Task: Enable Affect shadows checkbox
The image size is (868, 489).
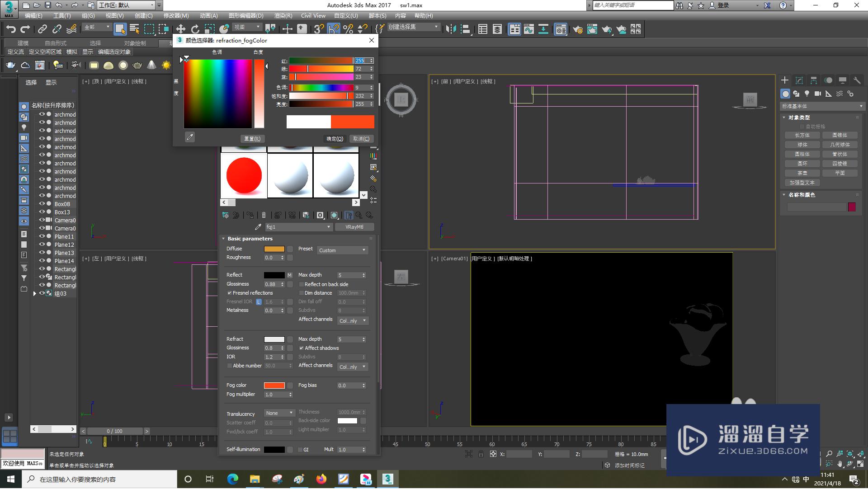Action: tap(301, 347)
